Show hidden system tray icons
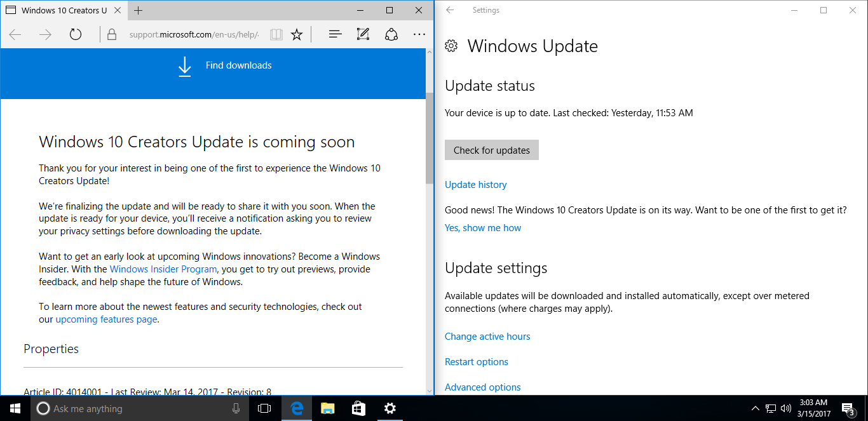Viewport: 868px width, 421px height. point(756,408)
